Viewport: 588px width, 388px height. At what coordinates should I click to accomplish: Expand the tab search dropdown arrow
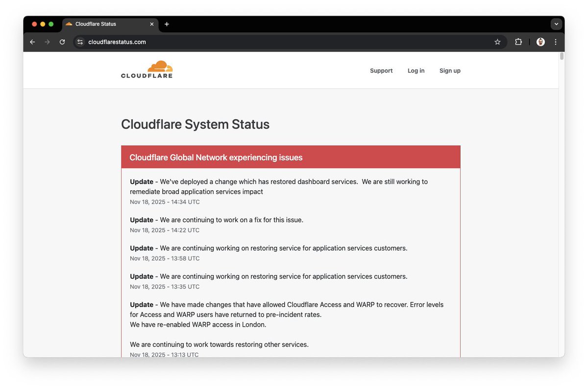(556, 24)
